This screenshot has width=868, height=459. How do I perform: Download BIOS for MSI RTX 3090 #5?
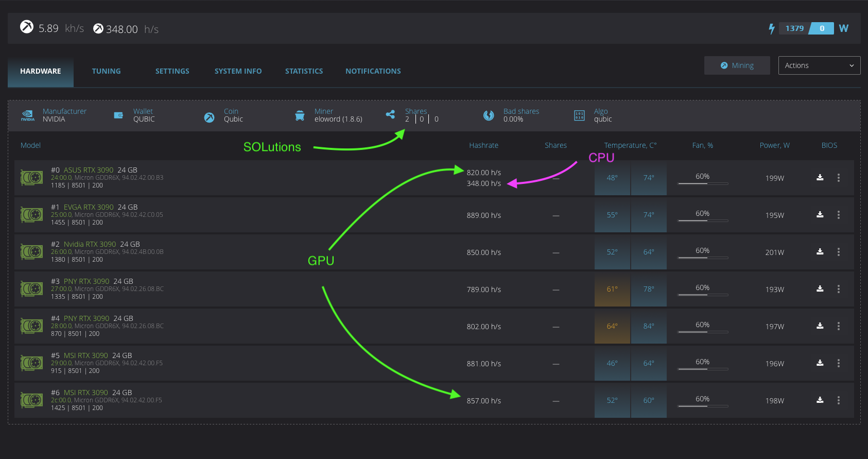coord(820,363)
